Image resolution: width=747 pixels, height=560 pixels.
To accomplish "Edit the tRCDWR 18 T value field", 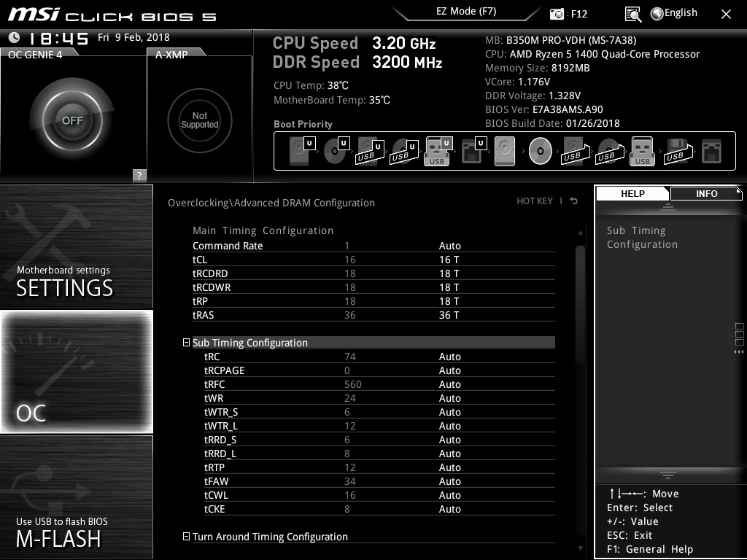I will pos(449,287).
